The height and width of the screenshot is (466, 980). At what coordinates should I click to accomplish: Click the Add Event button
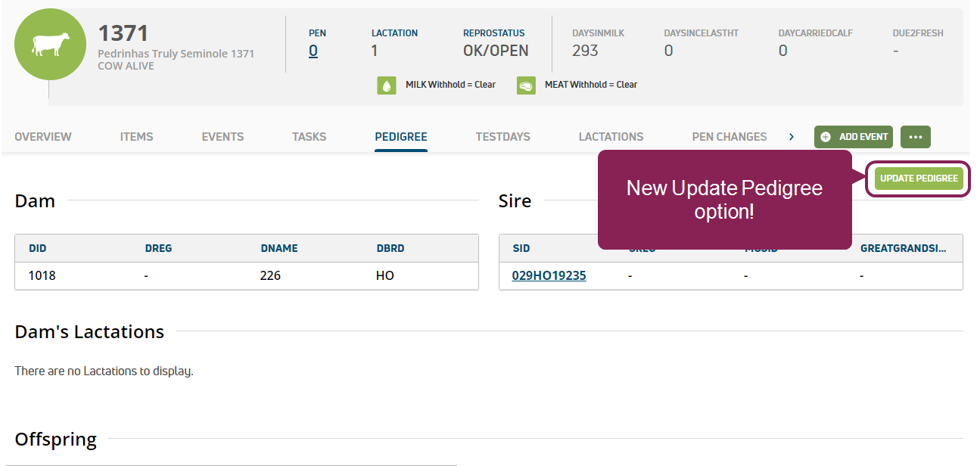point(854,137)
